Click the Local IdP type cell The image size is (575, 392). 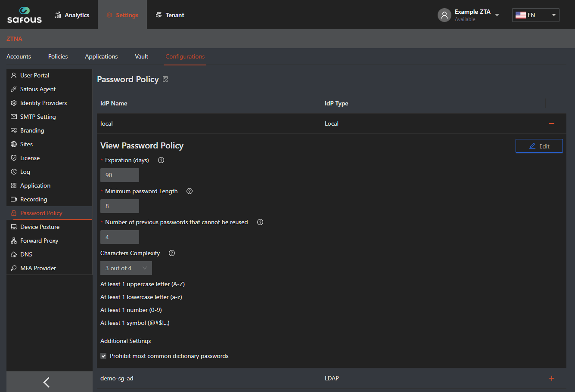point(332,123)
